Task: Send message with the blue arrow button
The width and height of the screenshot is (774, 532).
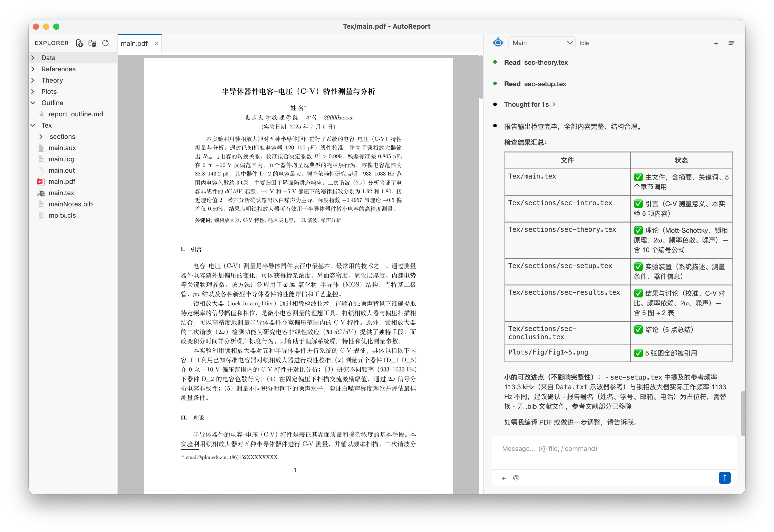Action: coord(724,477)
